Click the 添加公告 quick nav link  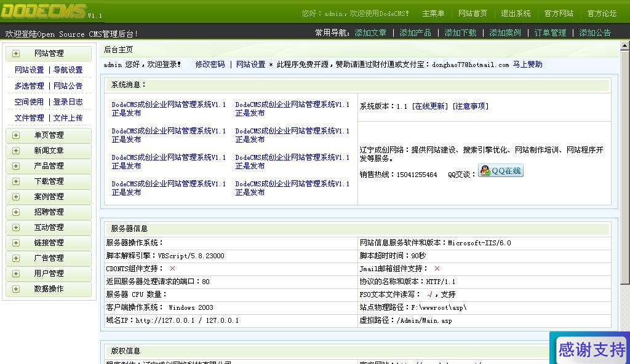(x=595, y=33)
